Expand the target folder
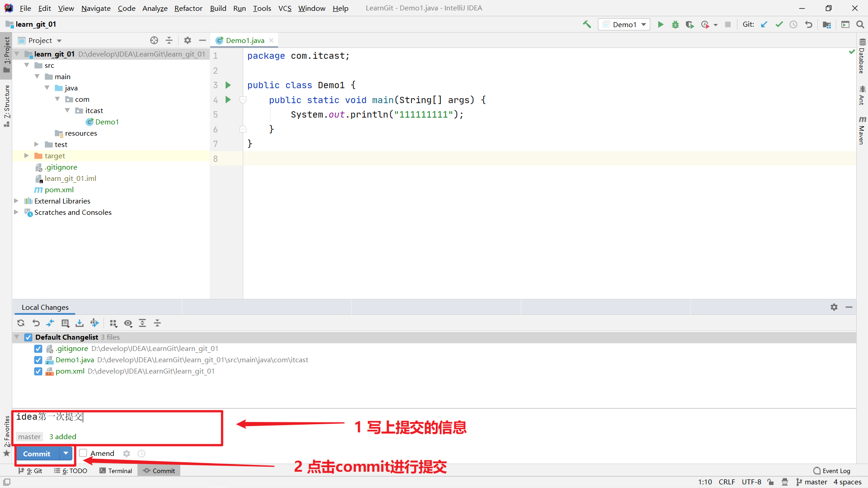 27,156
